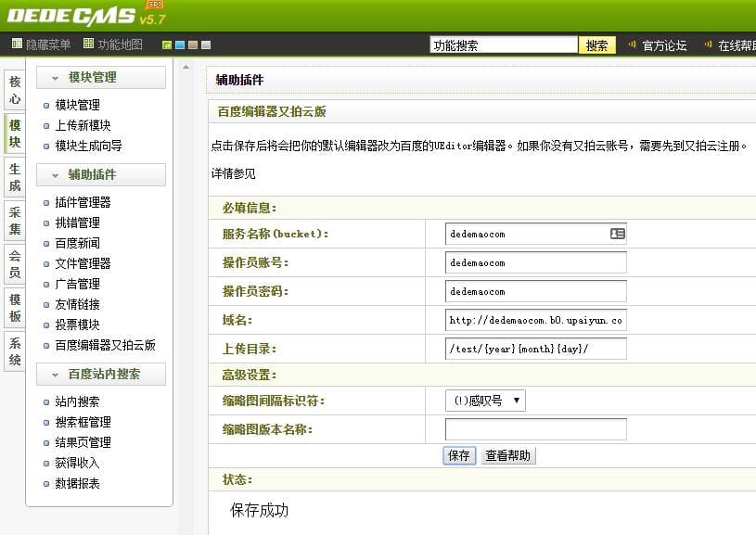Image resolution: width=756 pixels, height=535 pixels.
Task: Open 上传新模块 menu item
Action: click(83, 125)
